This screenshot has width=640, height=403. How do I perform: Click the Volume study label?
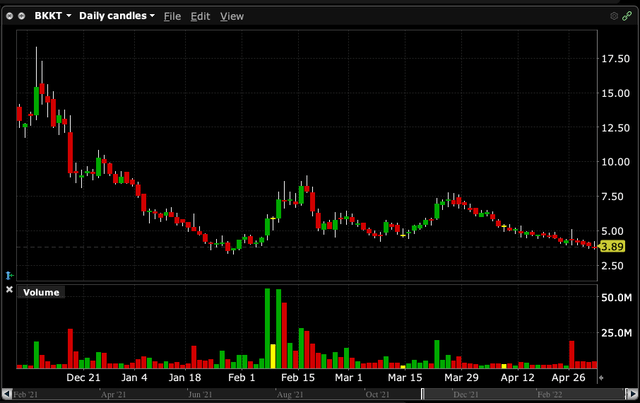click(x=41, y=292)
